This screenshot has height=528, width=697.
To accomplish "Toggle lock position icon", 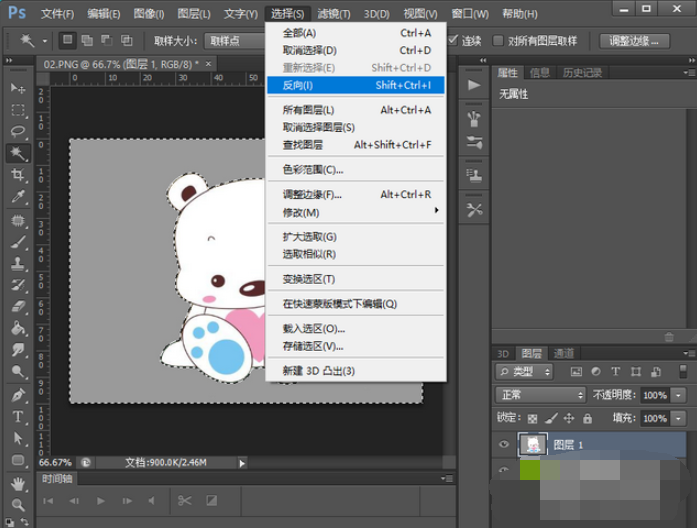I will tap(569, 418).
